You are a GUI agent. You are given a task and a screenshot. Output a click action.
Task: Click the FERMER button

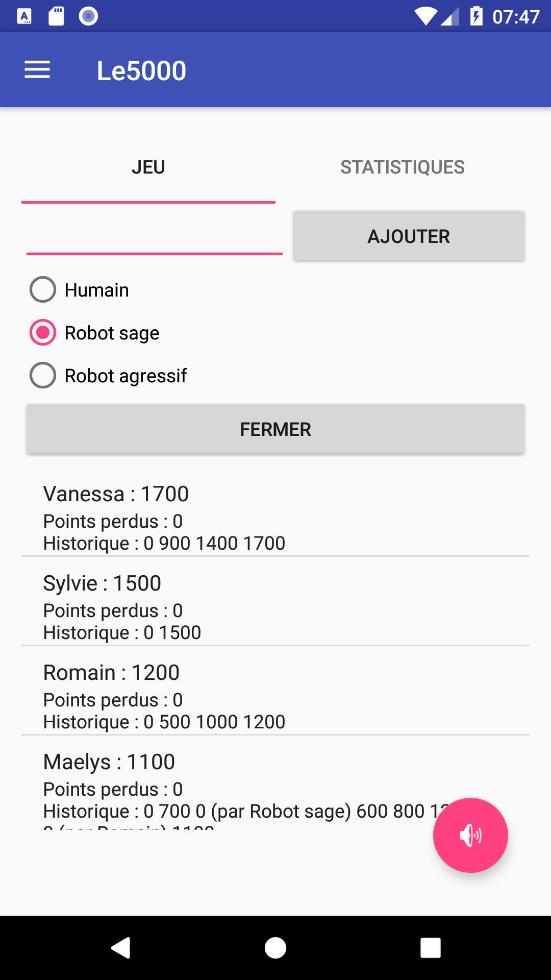(x=275, y=429)
